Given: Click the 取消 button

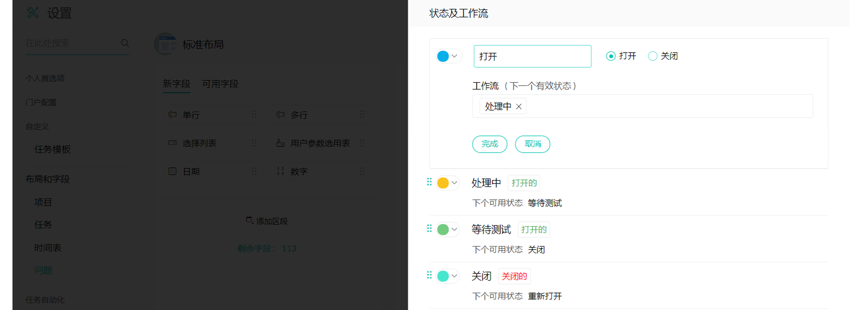Looking at the screenshot, I should pos(532,144).
